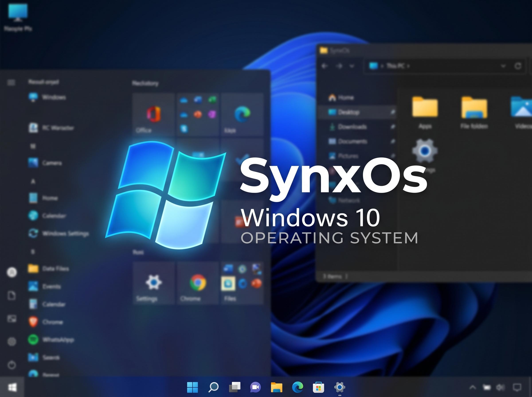The height and width of the screenshot is (397, 532).
Task: Open Calendar entry below Events
Action: [47, 304]
